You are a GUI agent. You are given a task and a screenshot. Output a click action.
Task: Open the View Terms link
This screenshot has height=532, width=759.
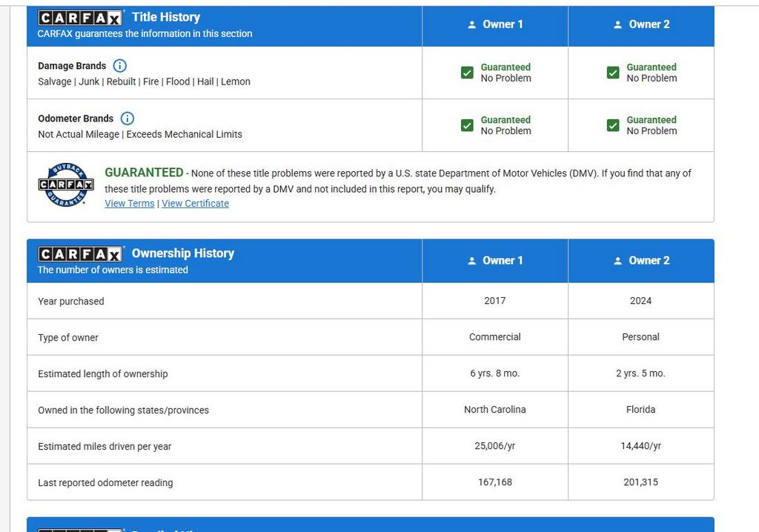130,203
